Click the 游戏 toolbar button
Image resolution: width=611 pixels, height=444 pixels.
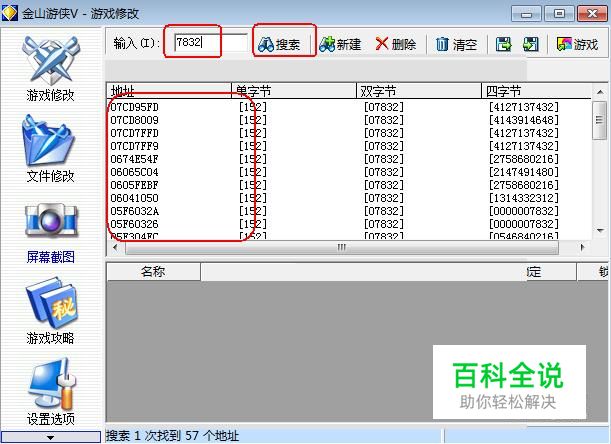(577, 44)
